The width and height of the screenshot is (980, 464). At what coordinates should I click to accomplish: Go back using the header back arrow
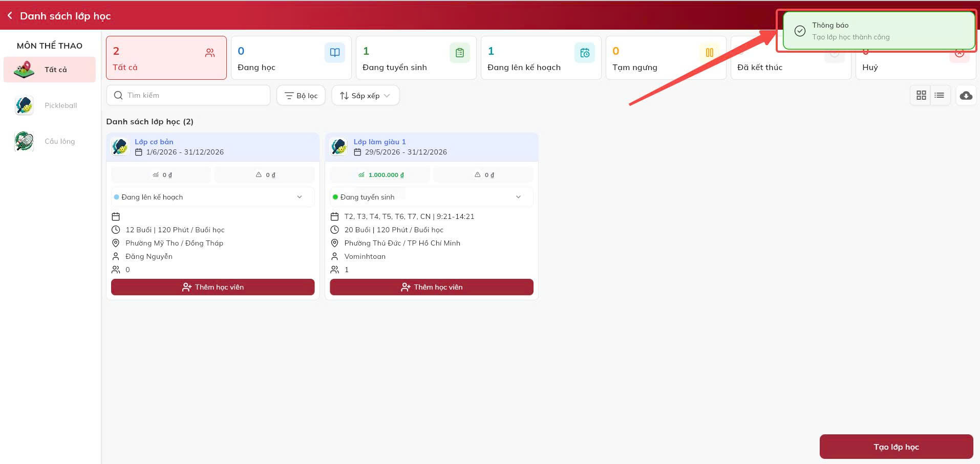tap(10, 16)
